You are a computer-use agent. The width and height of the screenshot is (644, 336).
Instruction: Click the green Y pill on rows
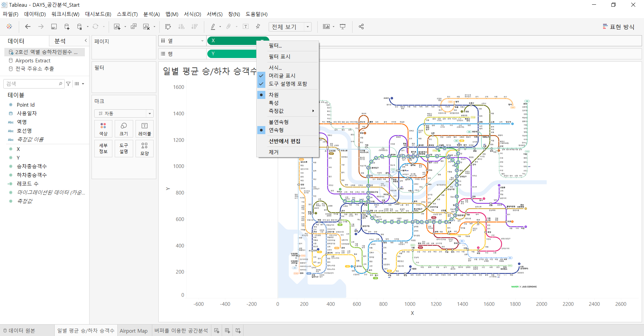(x=232, y=54)
